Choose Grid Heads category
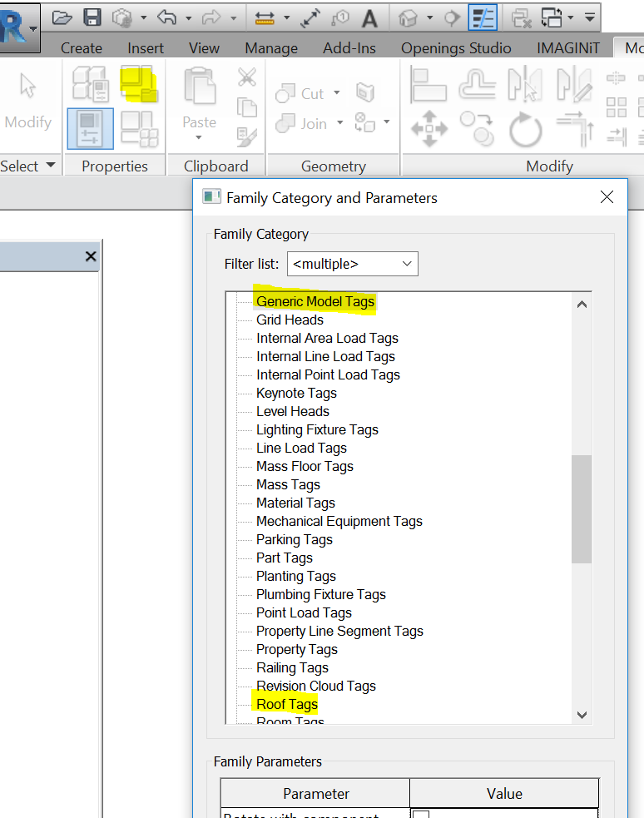Image resolution: width=644 pixels, height=818 pixels. point(290,320)
